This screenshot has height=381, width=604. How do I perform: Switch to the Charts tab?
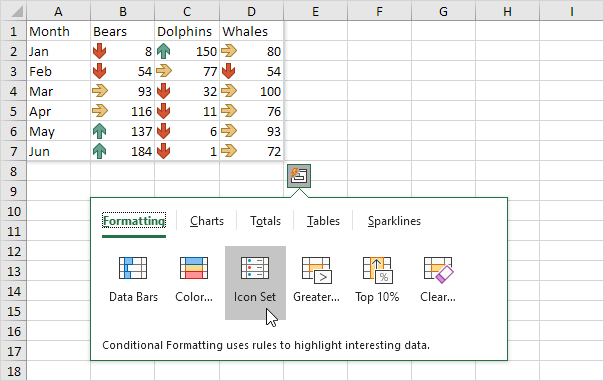(x=207, y=221)
